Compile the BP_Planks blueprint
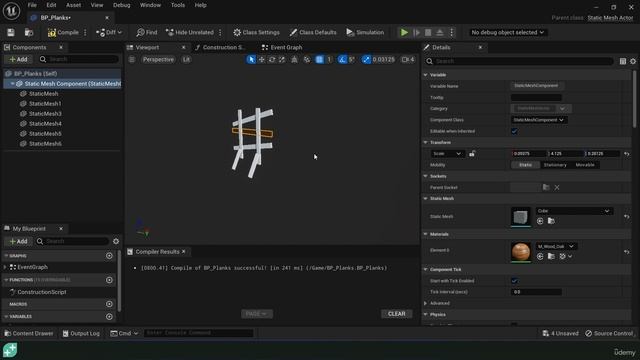640x360 pixels. (63, 33)
